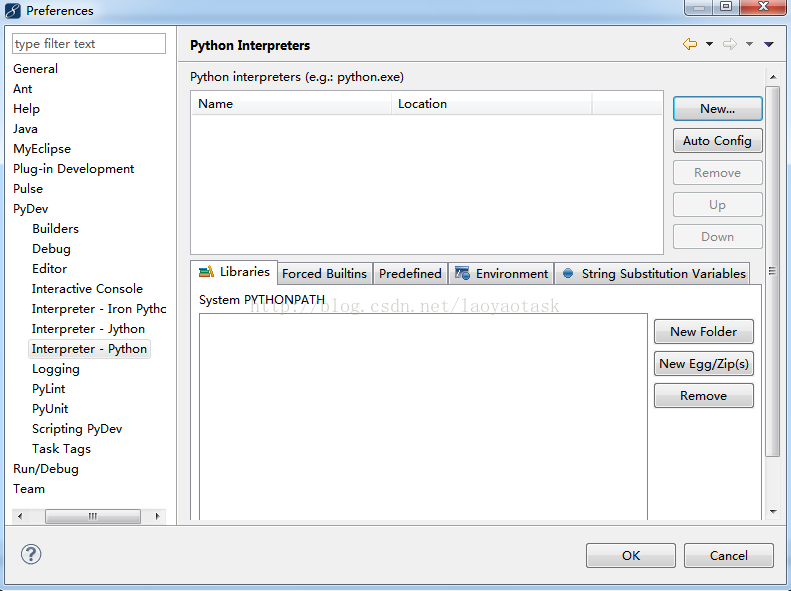Click the New Egg/Zip(s) button
Image resolution: width=791 pixels, height=591 pixels.
[x=704, y=364]
